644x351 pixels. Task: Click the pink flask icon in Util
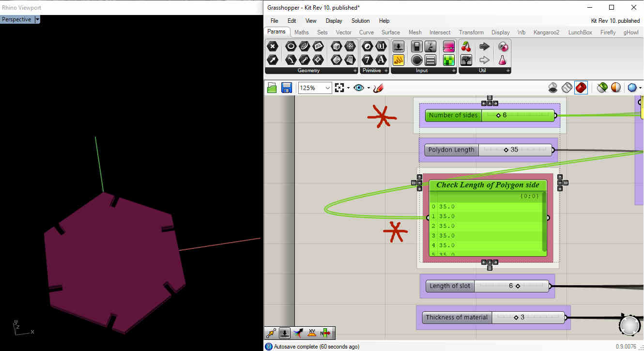coord(503,60)
